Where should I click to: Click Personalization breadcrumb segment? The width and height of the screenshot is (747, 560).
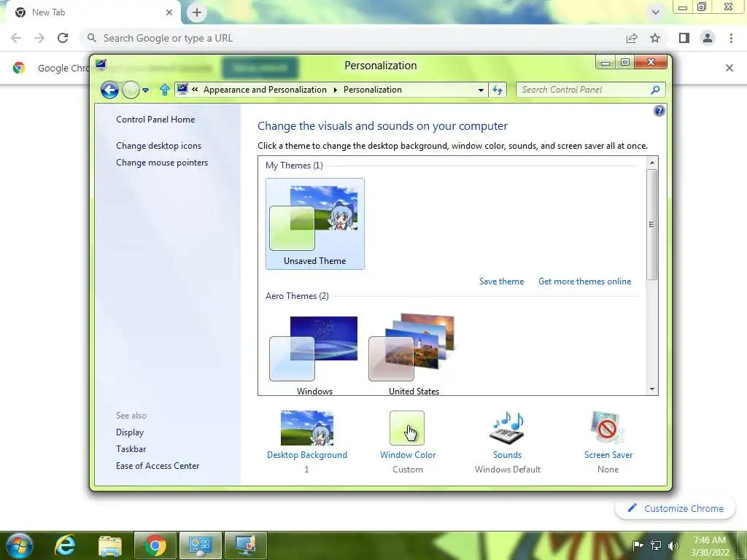tap(373, 90)
